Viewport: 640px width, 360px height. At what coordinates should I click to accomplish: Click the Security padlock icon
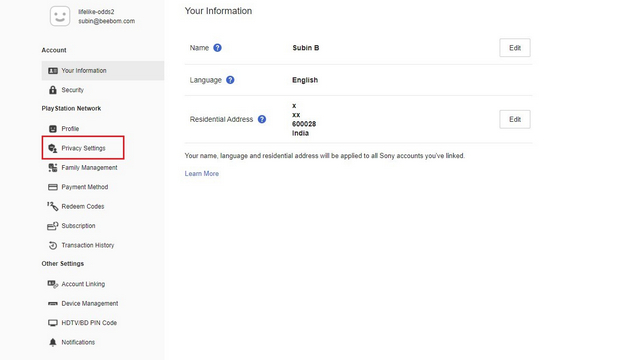pos(53,90)
